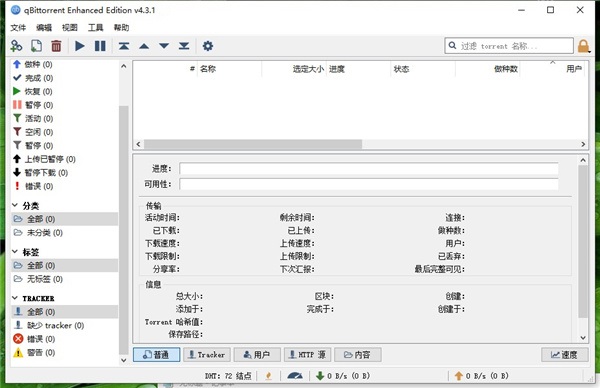Click the filter torrent name search field
The height and width of the screenshot is (388, 600).
(x=509, y=46)
